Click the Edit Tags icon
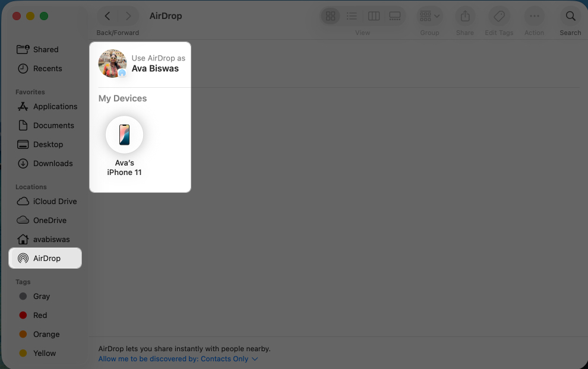 point(499,16)
